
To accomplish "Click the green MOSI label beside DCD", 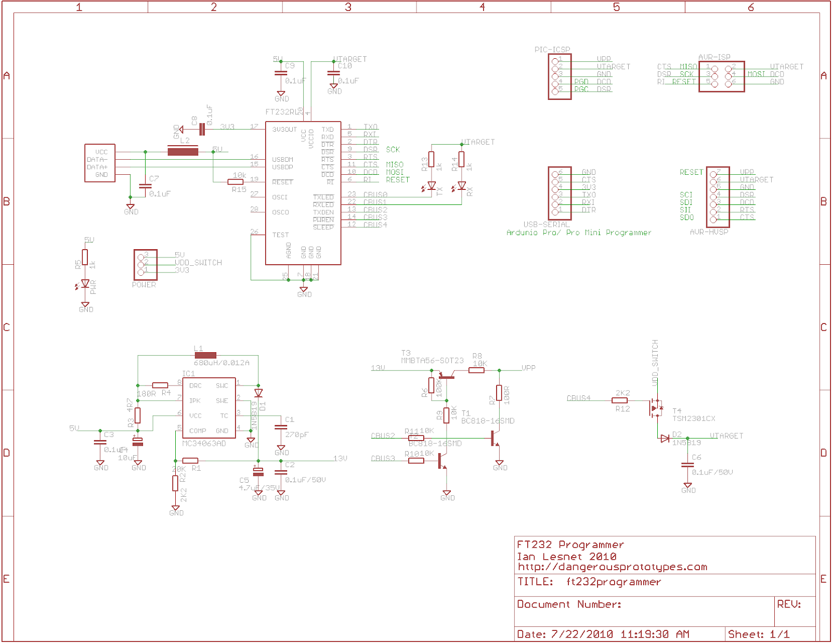I will tap(395, 172).
